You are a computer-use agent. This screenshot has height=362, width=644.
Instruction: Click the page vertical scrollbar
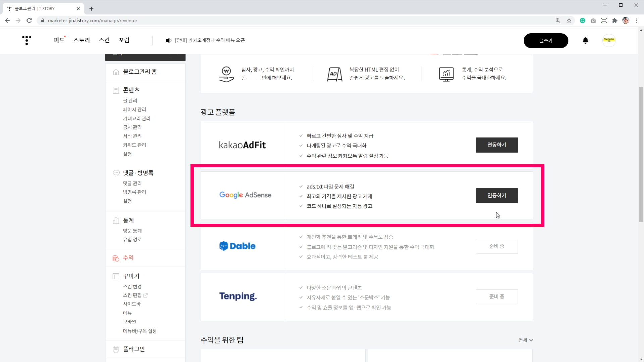coord(641,154)
